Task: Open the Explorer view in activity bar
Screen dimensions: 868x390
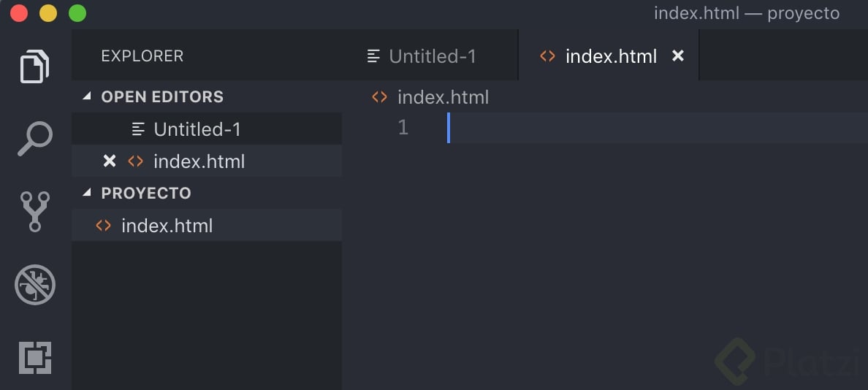Action: point(34,66)
